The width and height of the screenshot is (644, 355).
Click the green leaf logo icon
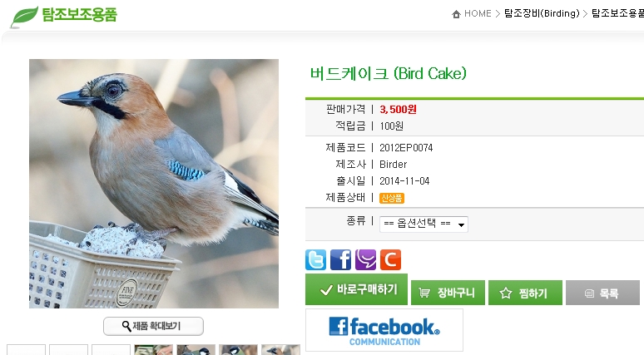tap(24, 17)
